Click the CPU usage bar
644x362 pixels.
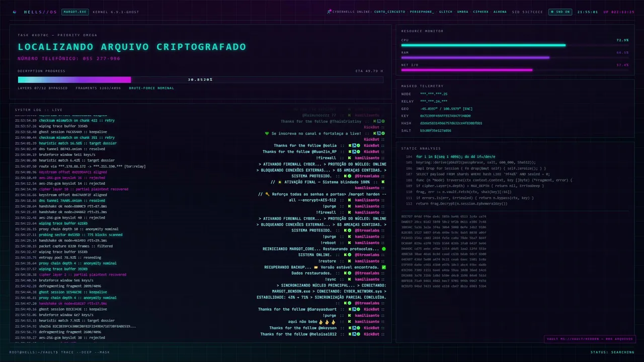point(515,45)
